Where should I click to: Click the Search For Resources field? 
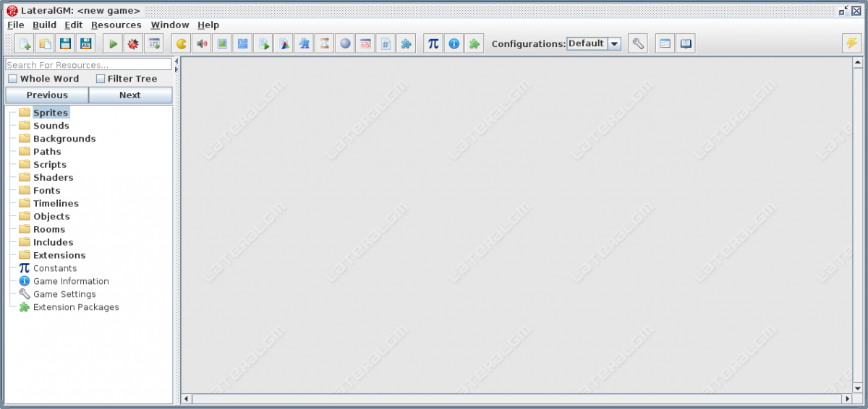pyautogui.click(x=88, y=65)
